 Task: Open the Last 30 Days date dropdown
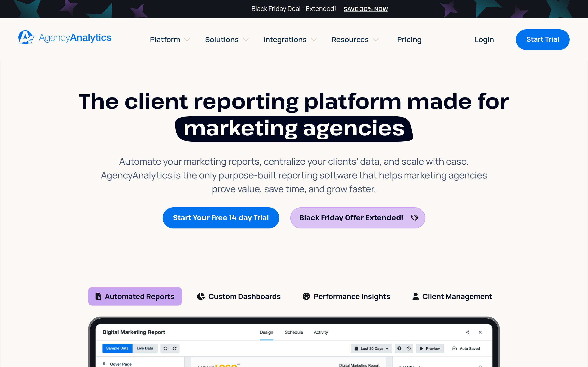coord(371,348)
